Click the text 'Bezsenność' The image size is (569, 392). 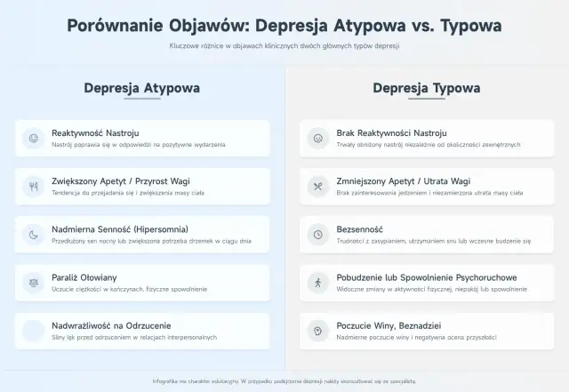coord(359,229)
